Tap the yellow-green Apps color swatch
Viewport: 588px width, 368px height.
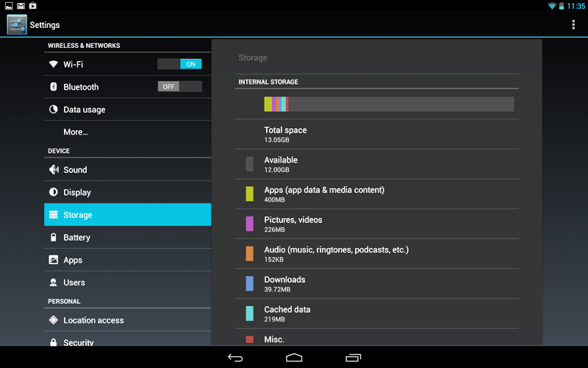[x=249, y=194]
